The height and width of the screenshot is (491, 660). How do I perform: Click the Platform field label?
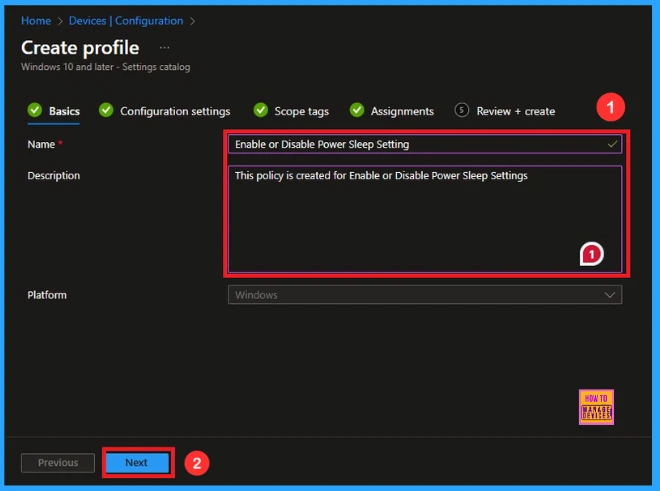[x=47, y=295]
